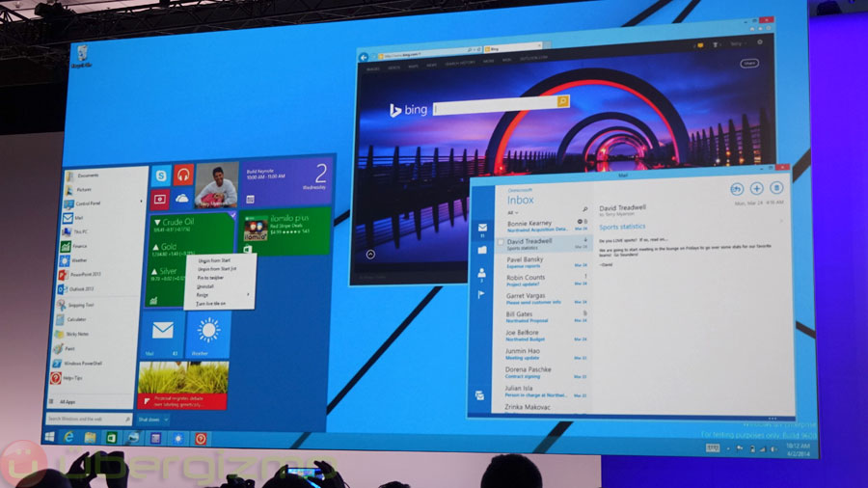Open File Explorer from taskbar
Viewport: 868px width, 488px height.
[91, 438]
